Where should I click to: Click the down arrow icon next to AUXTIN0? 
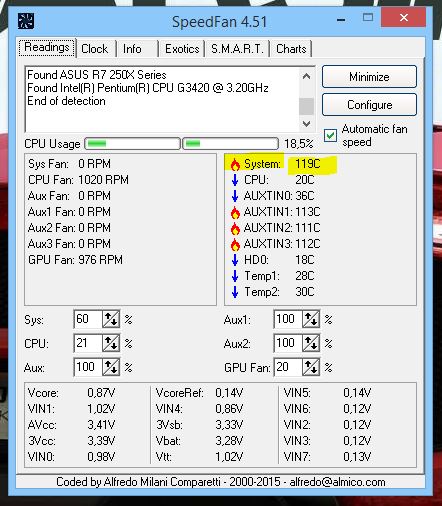235,196
